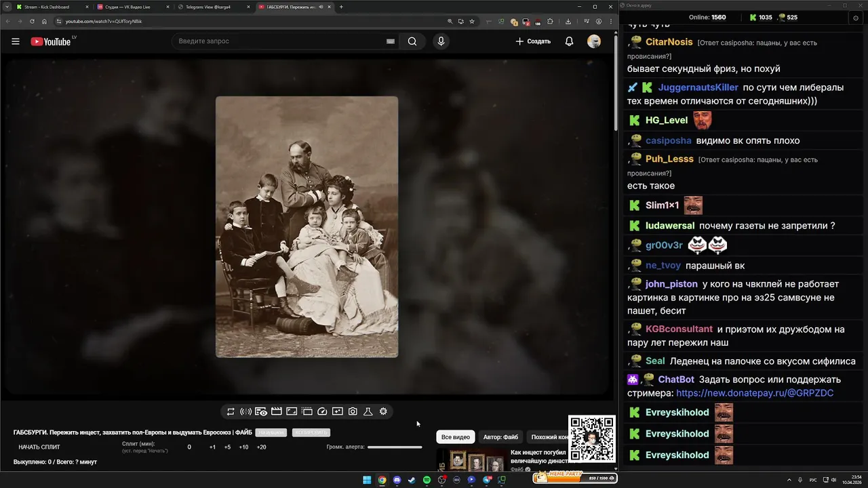Click НАЧАТЬ СПЛИТ button
The width and height of the screenshot is (868, 488).
point(39,447)
